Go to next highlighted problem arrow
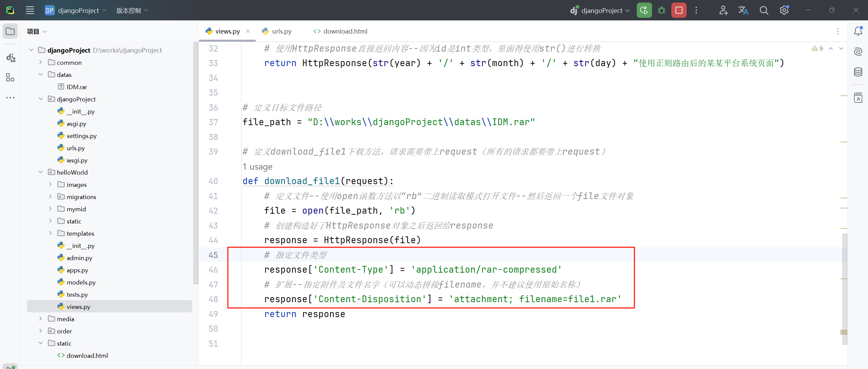The width and height of the screenshot is (868, 369). click(x=841, y=48)
